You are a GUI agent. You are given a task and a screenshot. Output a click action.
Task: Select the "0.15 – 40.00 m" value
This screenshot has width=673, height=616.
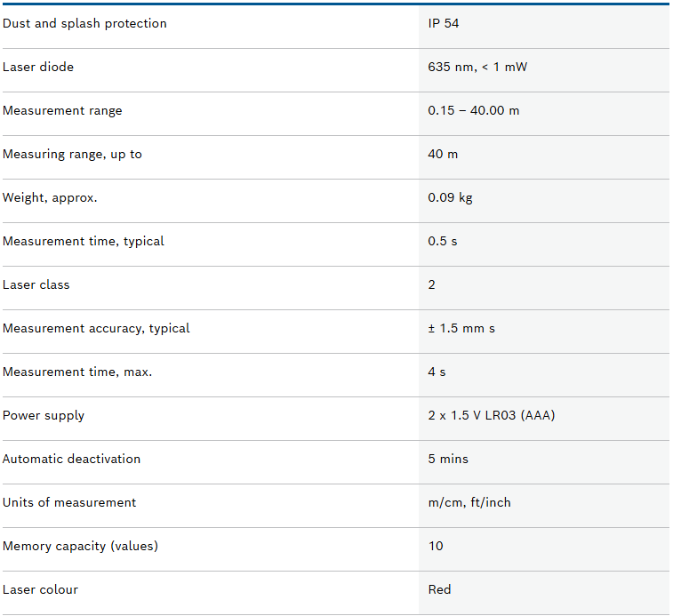[473, 111]
